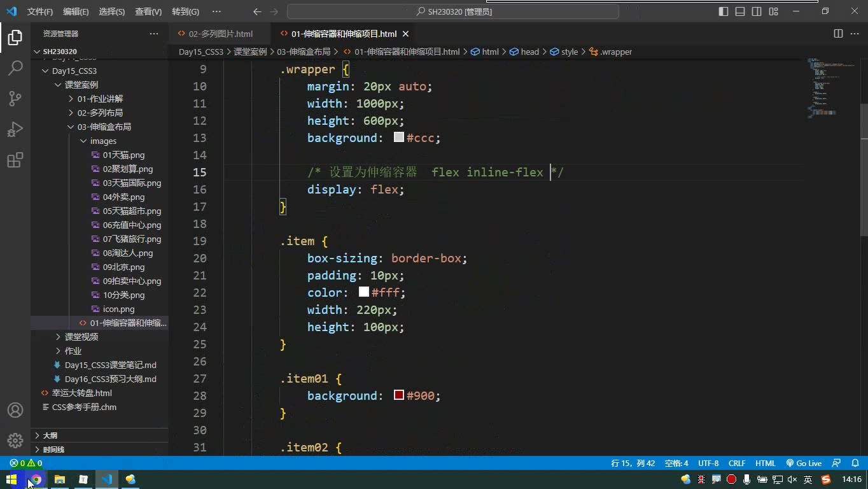The image size is (868, 489).
Task: Open Windows Start menu
Action: pos(11,479)
